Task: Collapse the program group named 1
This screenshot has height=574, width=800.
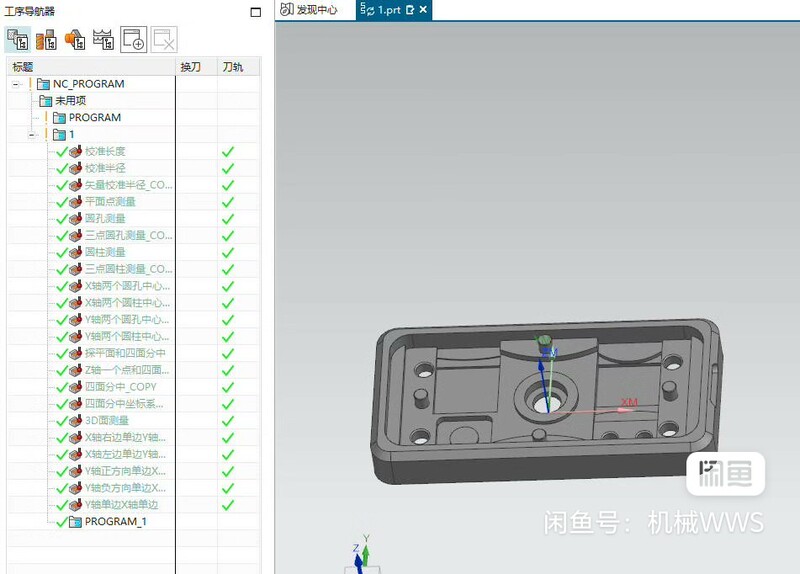Action: tap(32, 135)
